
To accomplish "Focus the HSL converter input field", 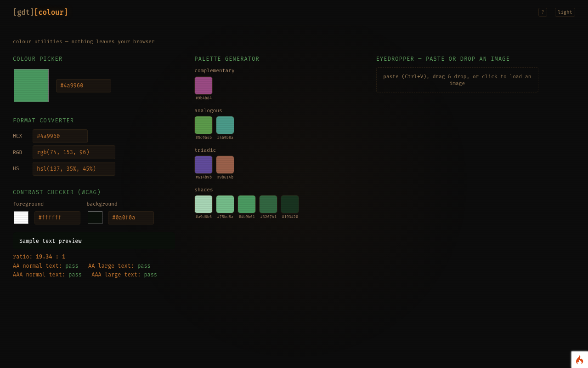I will click(74, 169).
